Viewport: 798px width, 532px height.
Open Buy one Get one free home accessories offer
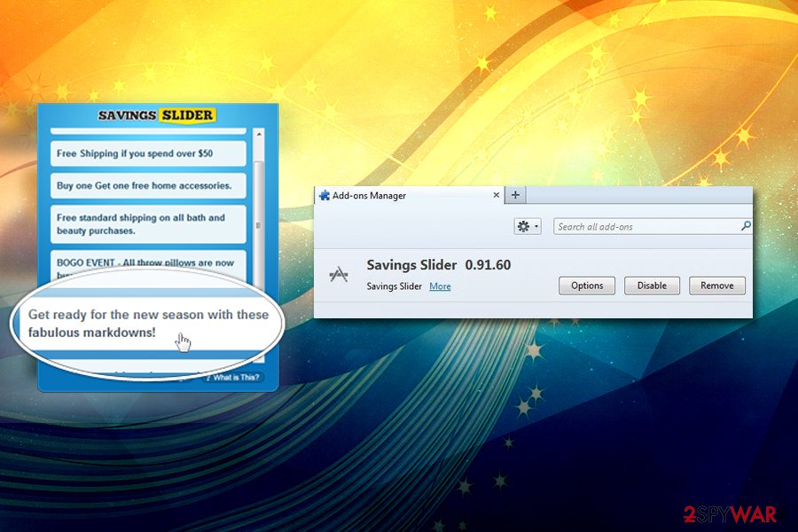point(148,186)
